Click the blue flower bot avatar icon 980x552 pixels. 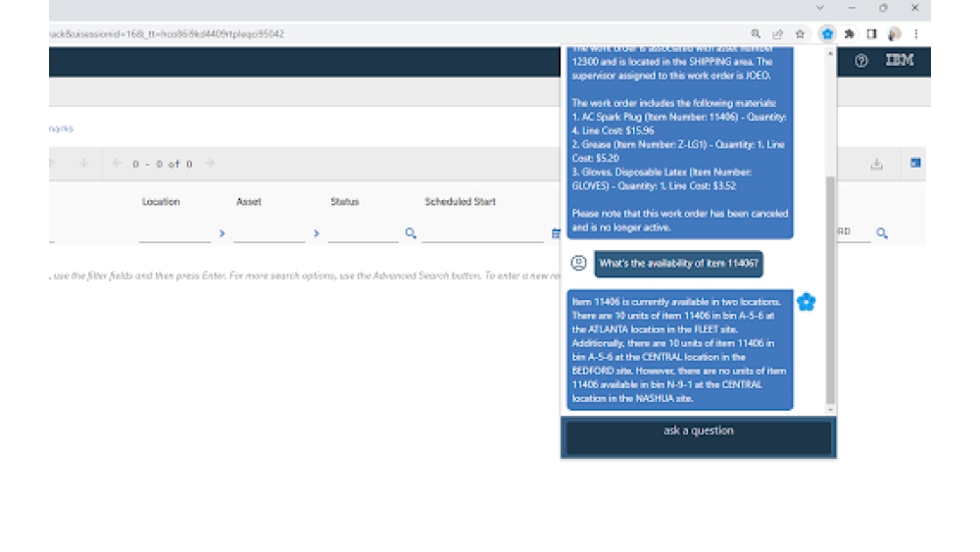point(807,302)
